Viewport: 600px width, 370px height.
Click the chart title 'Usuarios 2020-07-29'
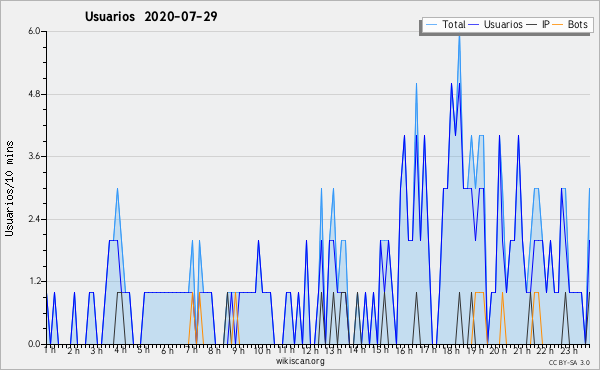(x=151, y=16)
